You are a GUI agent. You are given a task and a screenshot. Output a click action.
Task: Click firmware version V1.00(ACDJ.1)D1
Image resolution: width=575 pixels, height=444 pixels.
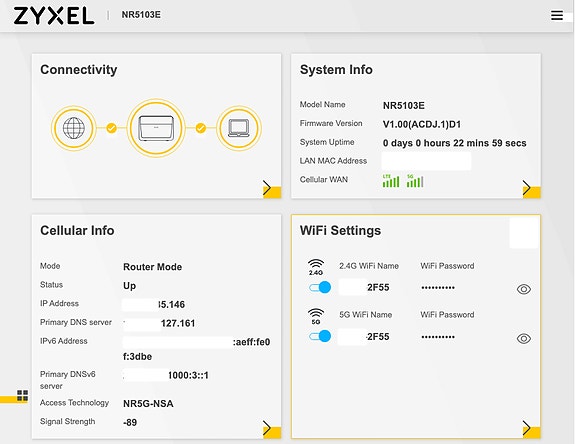click(x=422, y=124)
